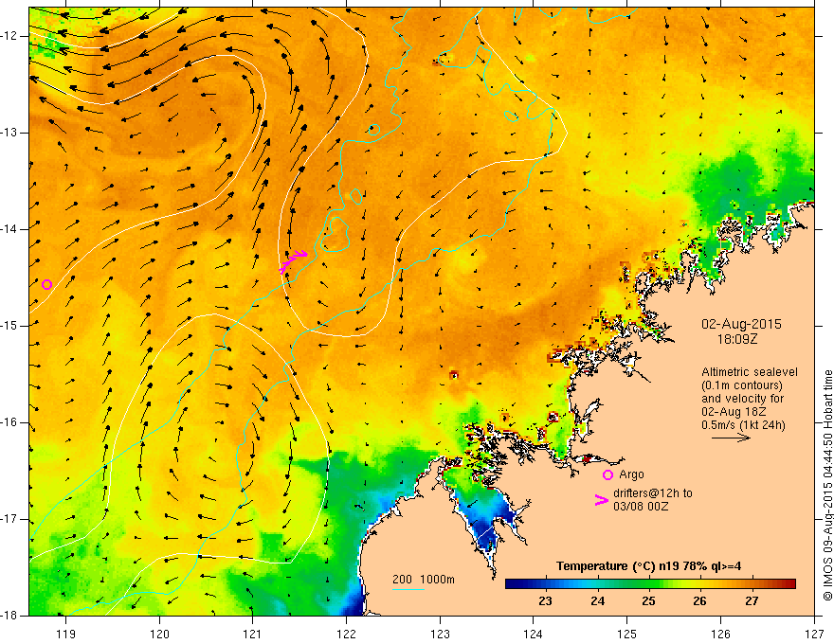Click the IMOS copyright timestamp text
The image size is (834, 644).
tap(827, 485)
